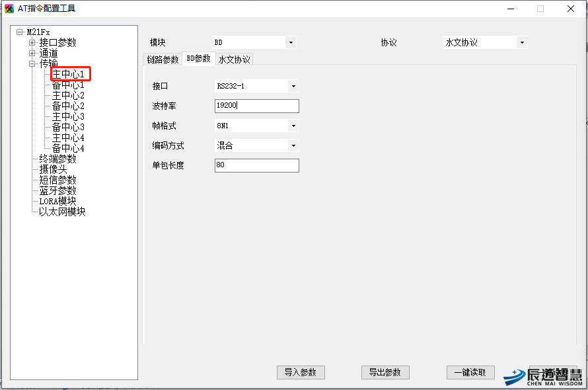588x390 pixels.
Task: Select 备中心2 in the tree
Action: (x=68, y=106)
